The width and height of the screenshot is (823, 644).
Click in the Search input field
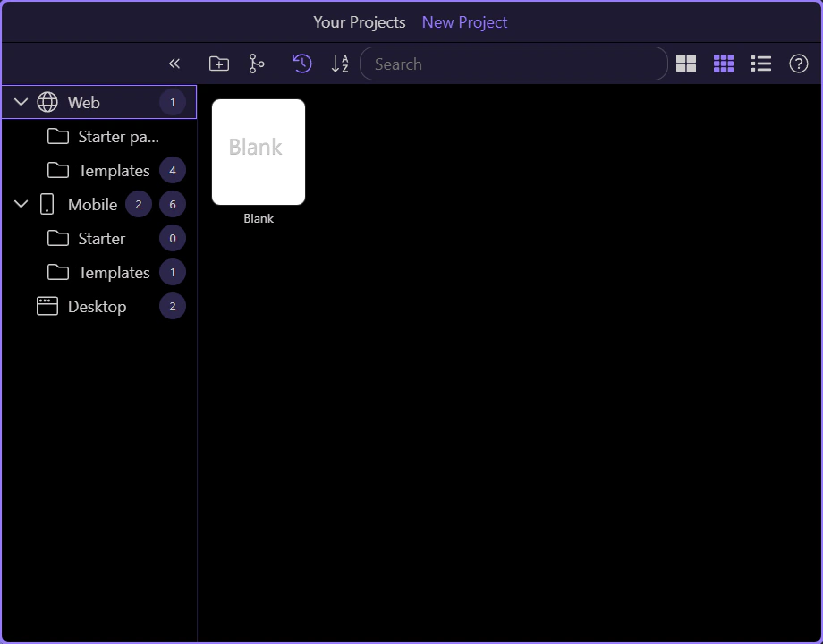513,64
